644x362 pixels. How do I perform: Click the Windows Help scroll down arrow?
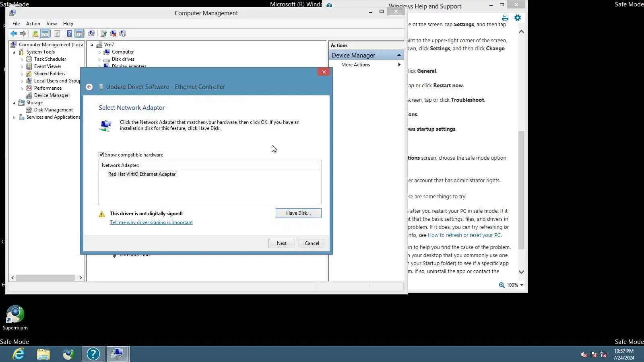521,272
